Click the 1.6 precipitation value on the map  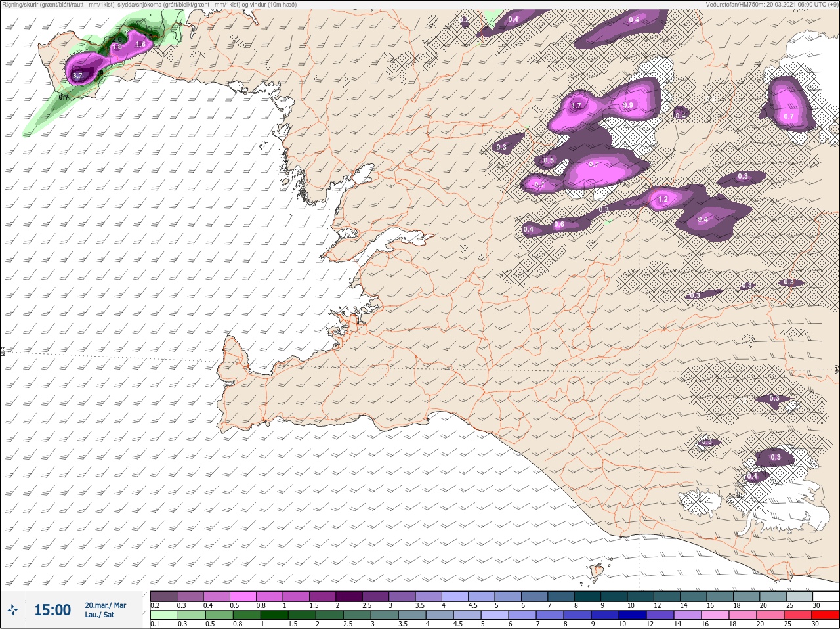pyautogui.click(x=140, y=45)
